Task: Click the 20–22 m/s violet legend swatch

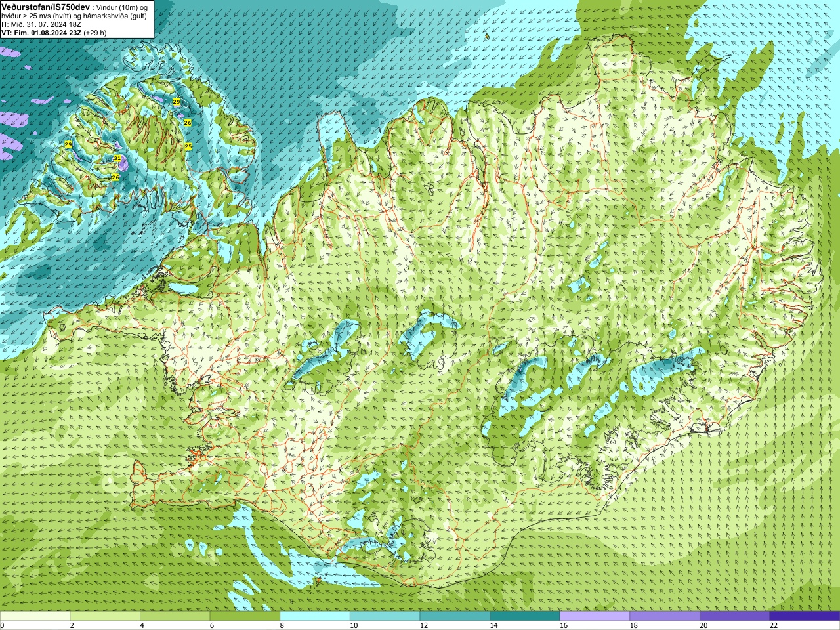Action: 734,616
